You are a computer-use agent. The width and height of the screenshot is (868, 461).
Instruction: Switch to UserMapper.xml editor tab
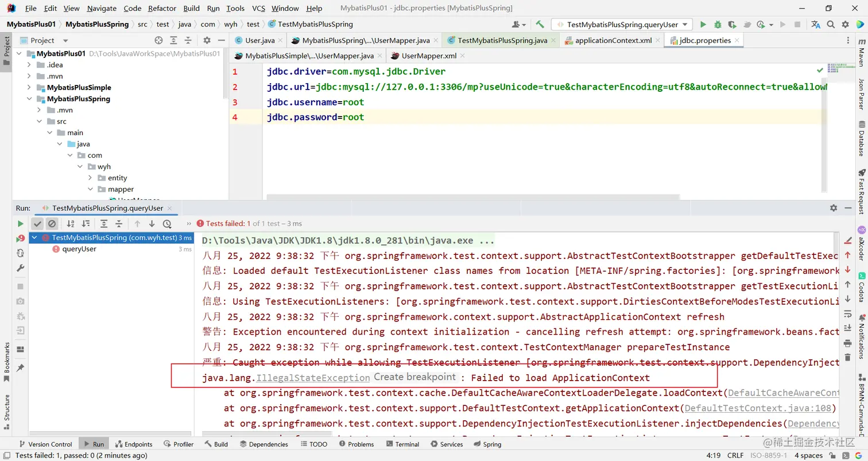(x=429, y=56)
